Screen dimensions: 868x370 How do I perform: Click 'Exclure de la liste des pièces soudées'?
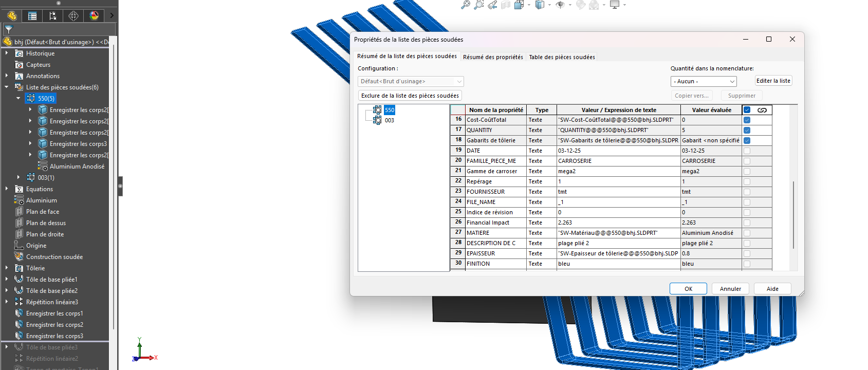point(410,96)
